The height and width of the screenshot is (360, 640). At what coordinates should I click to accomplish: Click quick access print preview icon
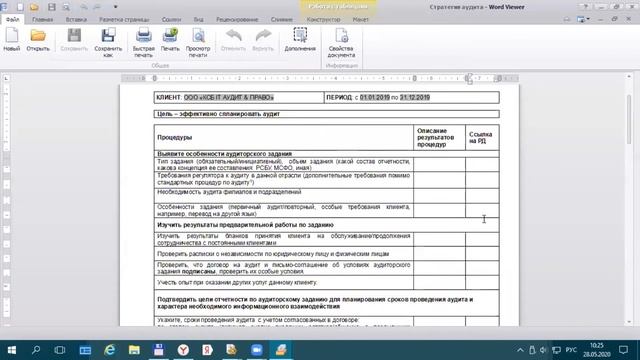point(66,7)
